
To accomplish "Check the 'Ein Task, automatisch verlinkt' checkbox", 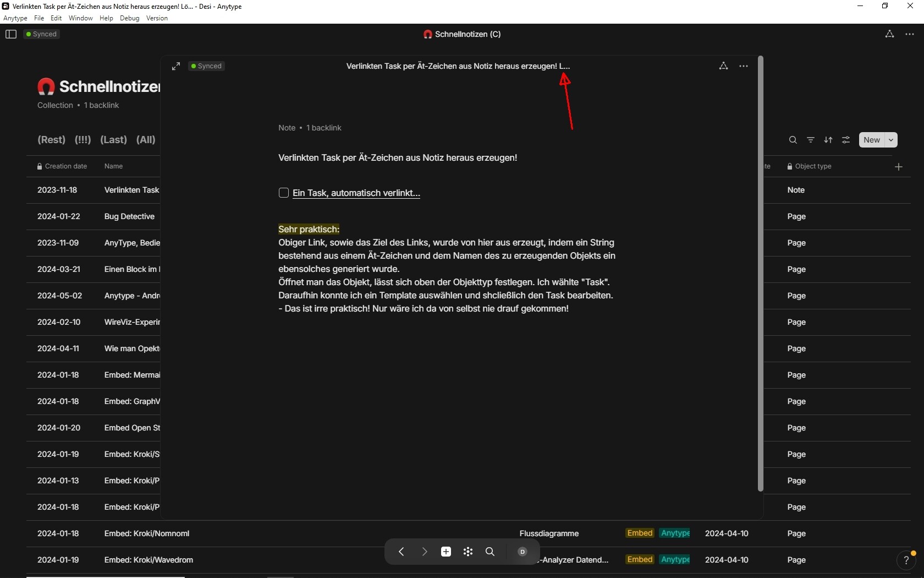I will (x=284, y=193).
